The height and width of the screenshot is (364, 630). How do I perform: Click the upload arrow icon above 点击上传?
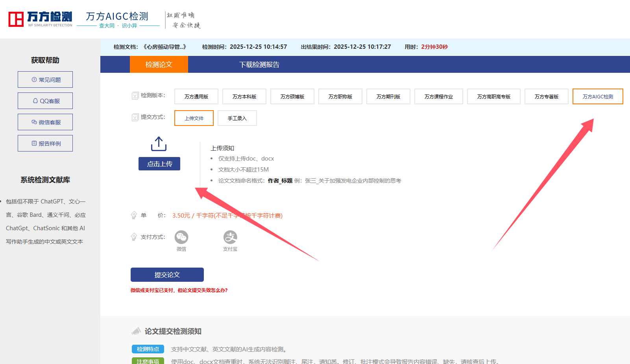tap(159, 144)
